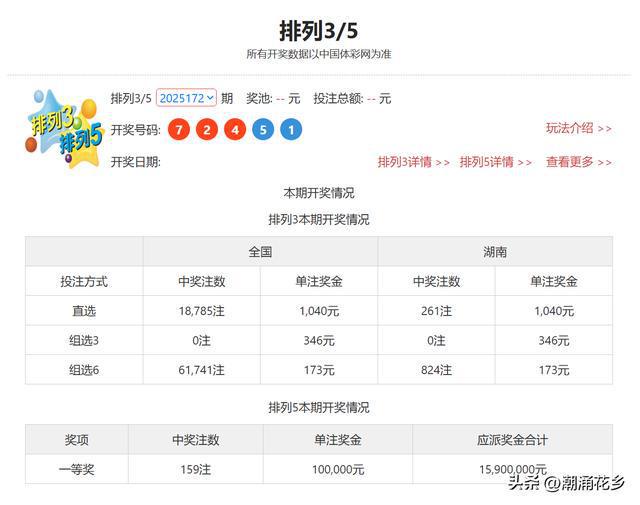Click the 玩法介绍 link
This screenshot has height=505, width=640.
coord(578,128)
